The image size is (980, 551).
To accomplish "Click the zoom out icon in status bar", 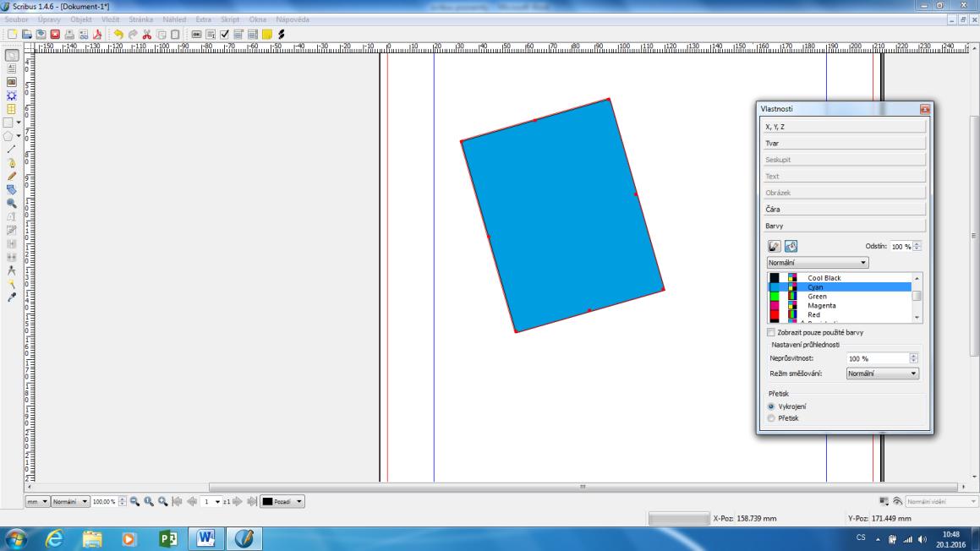I will [x=134, y=502].
